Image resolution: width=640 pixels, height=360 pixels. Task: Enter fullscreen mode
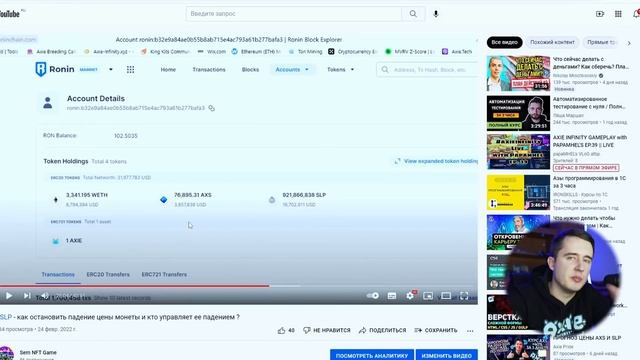(x=464, y=296)
